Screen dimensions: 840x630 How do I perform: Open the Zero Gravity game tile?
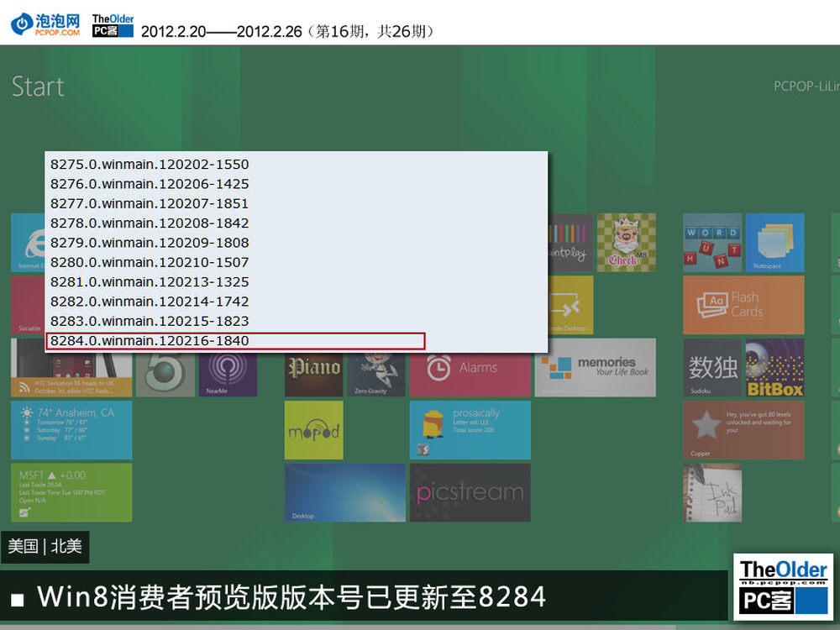click(x=376, y=374)
